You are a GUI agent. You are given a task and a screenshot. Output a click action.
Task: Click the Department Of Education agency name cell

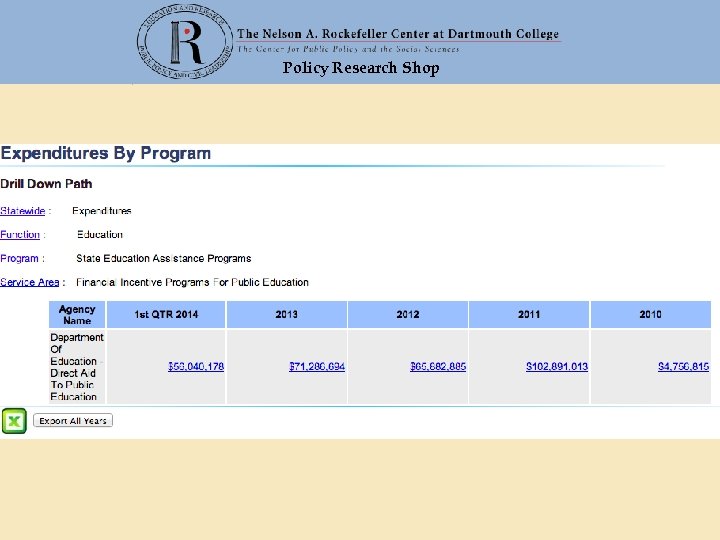pos(77,367)
